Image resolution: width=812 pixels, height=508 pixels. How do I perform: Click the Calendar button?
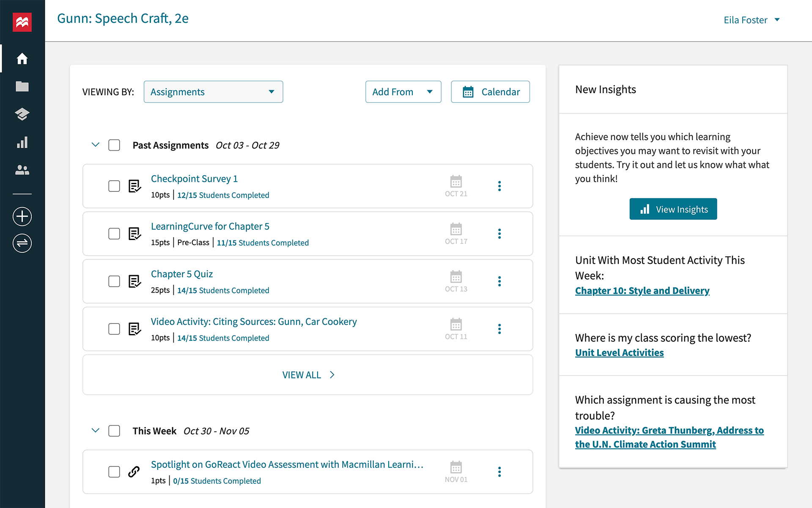click(490, 91)
